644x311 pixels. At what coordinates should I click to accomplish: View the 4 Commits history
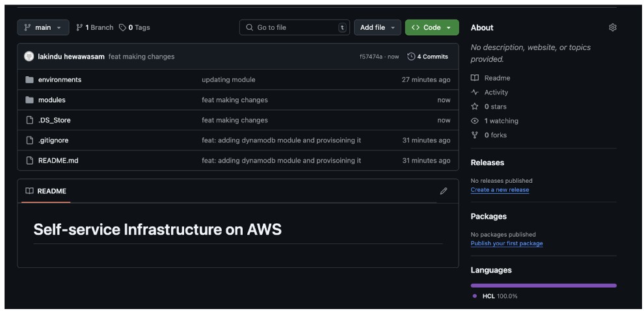tap(427, 57)
